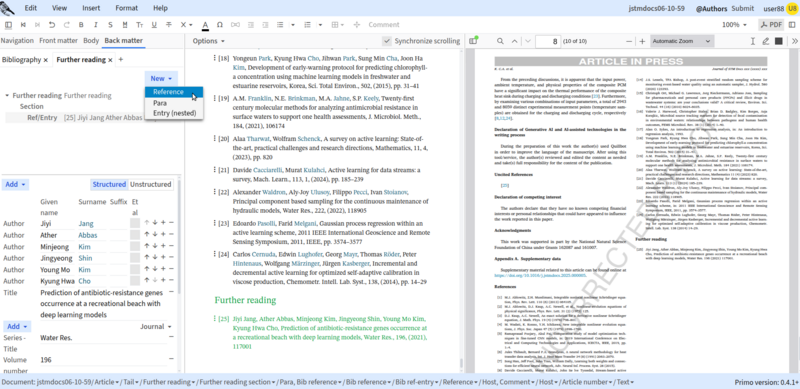Open the Journal type dropdown
The height and width of the screenshot is (389, 800).
(x=156, y=326)
